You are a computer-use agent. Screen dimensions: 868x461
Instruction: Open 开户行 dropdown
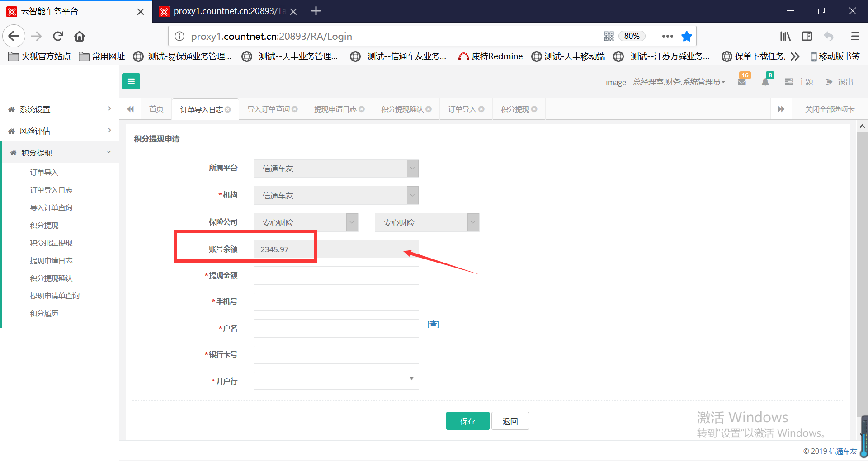pyautogui.click(x=336, y=381)
